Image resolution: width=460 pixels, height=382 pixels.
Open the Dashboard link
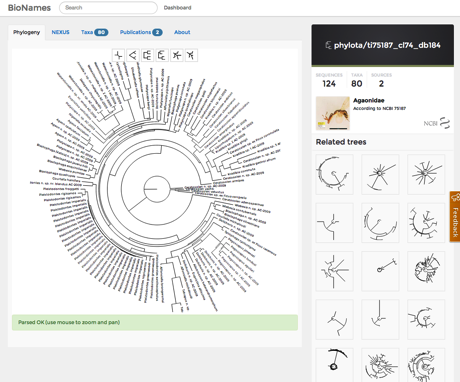177,8
